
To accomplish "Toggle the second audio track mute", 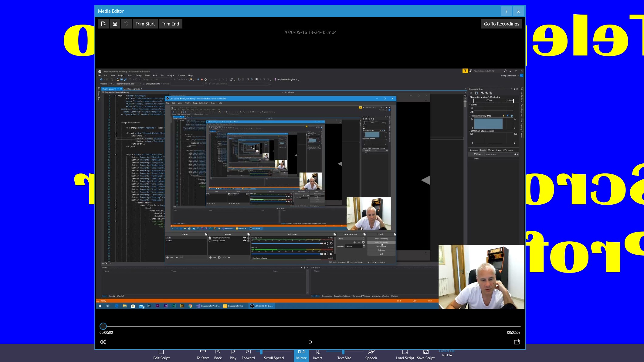I will [x=327, y=254].
